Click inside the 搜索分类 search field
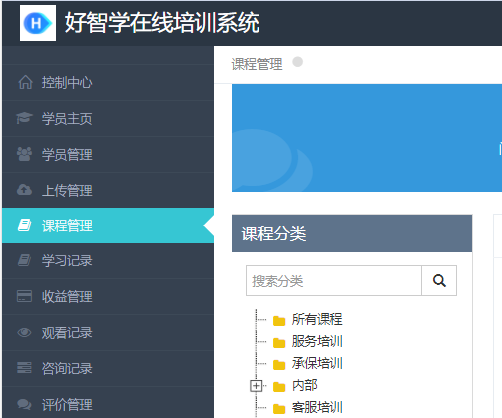The height and width of the screenshot is (418, 502). [x=334, y=281]
